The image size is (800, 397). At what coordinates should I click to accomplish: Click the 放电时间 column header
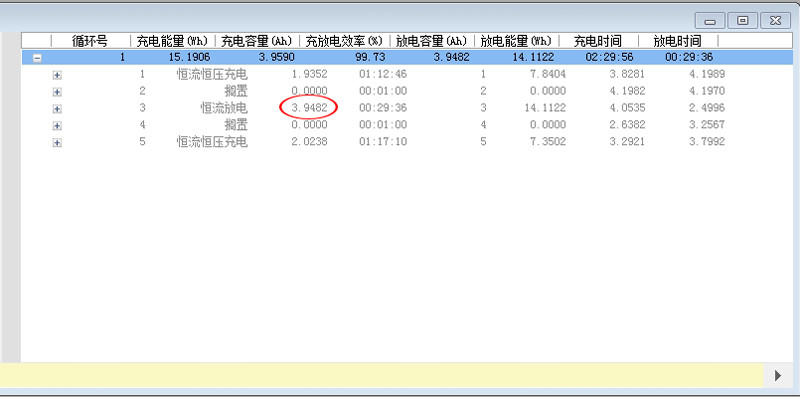click(678, 41)
